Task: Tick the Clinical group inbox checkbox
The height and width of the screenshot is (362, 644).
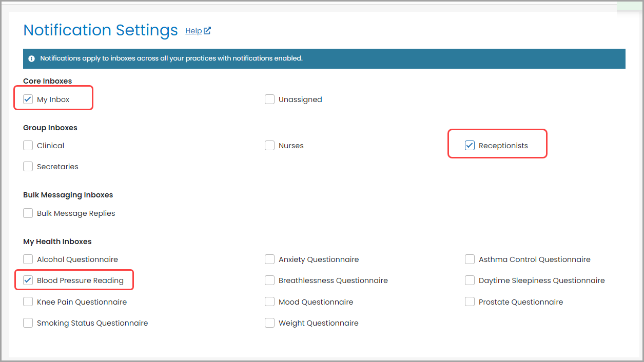Action: [x=28, y=146]
